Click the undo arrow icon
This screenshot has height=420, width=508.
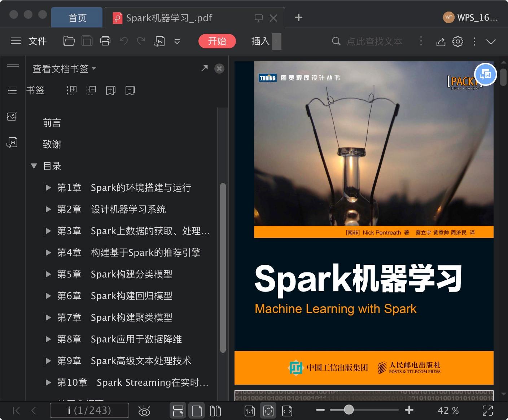124,41
